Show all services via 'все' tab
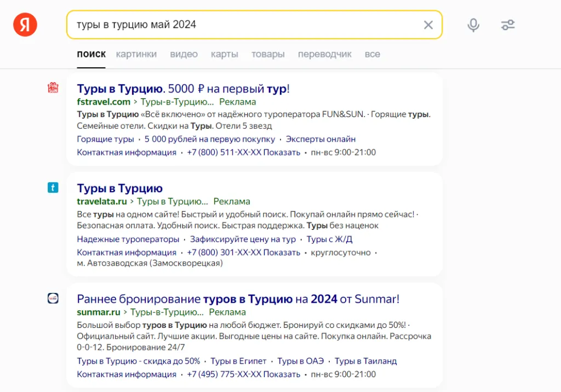This screenshot has height=392, width=561. coord(372,54)
